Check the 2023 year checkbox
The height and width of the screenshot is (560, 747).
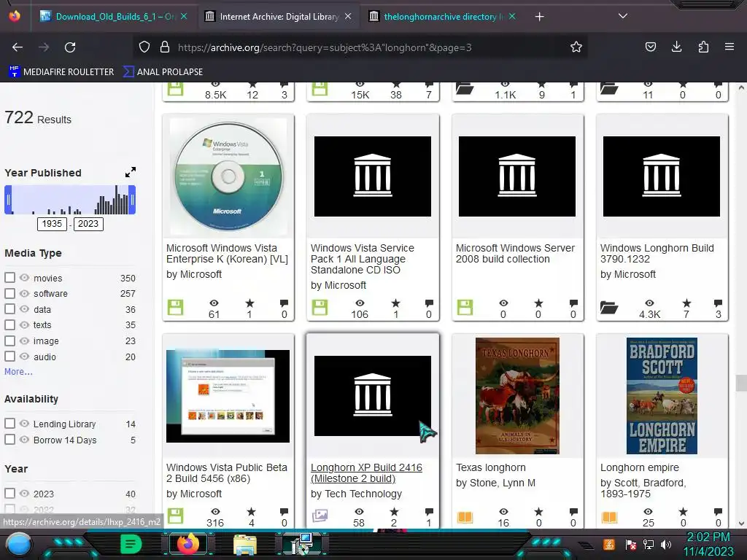[9, 494]
